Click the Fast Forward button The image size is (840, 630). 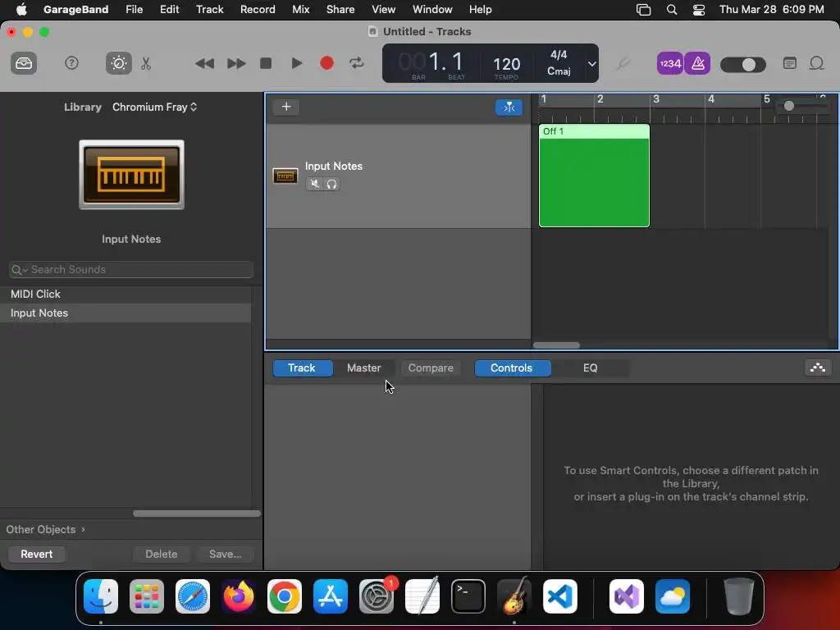(x=235, y=63)
